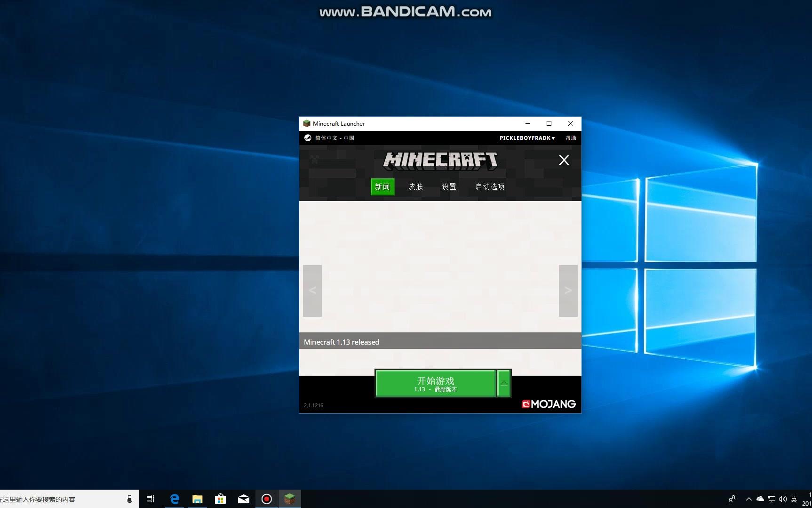Show hidden system tray icons
This screenshot has height=508, width=812.
pyautogui.click(x=748, y=499)
